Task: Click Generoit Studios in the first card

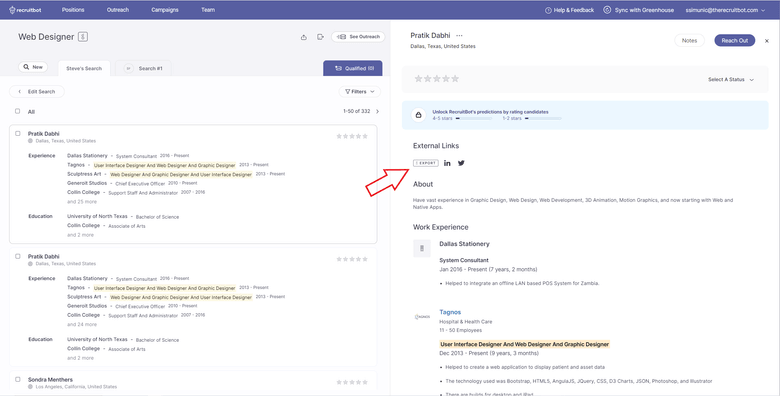Action: tap(87, 183)
